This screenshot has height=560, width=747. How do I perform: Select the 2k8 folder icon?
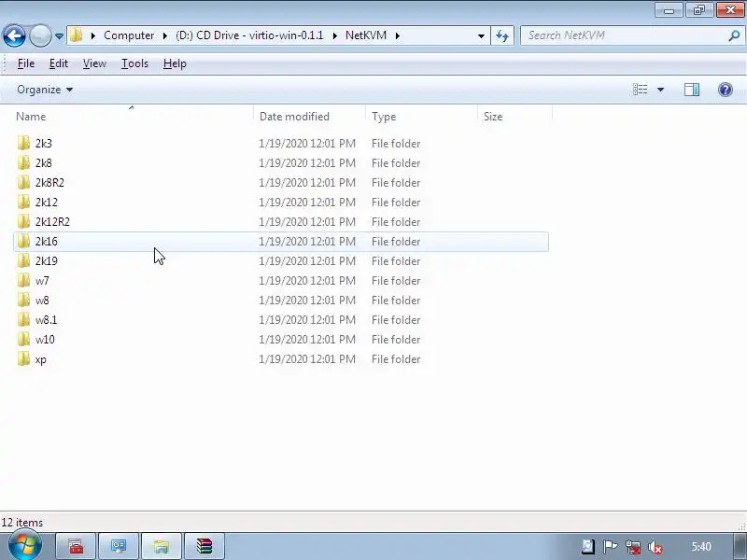click(23, 162)
